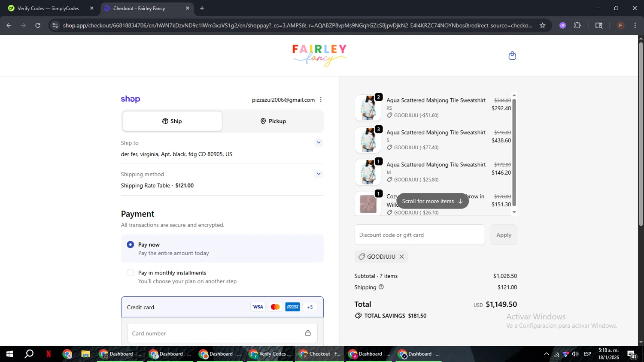Click the browser address bar URL

(x=298, y=25)
